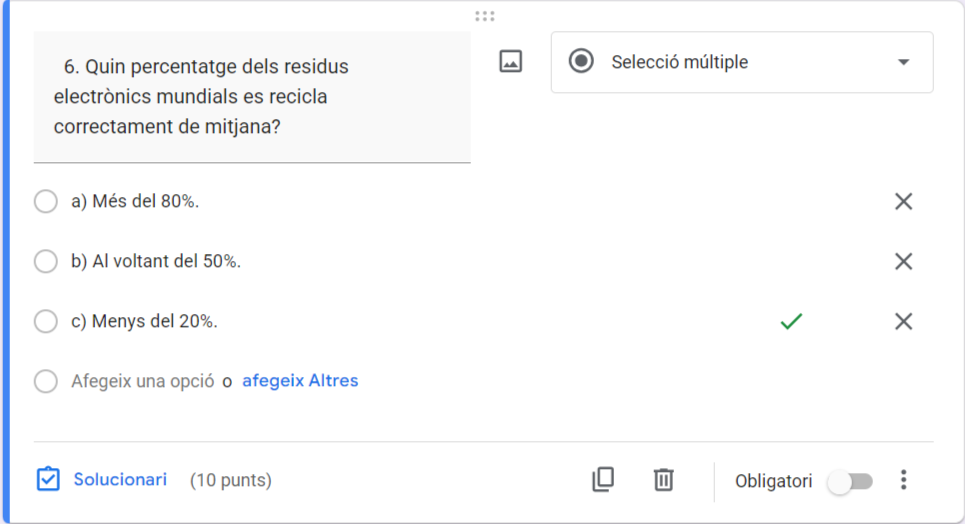Delete question with the trash icon
Image resolution: width=965 pixels, height=524 pixels.
[663, 480]
